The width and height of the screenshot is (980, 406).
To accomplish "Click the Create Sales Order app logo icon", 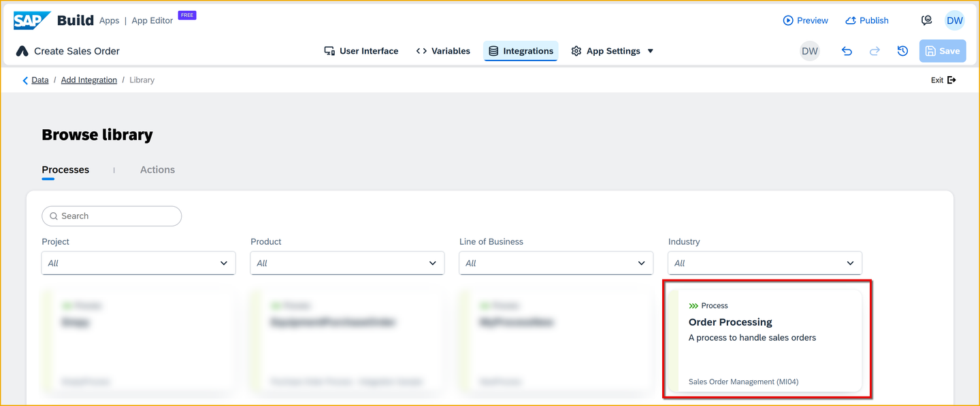I will click(x=22, y=51).
